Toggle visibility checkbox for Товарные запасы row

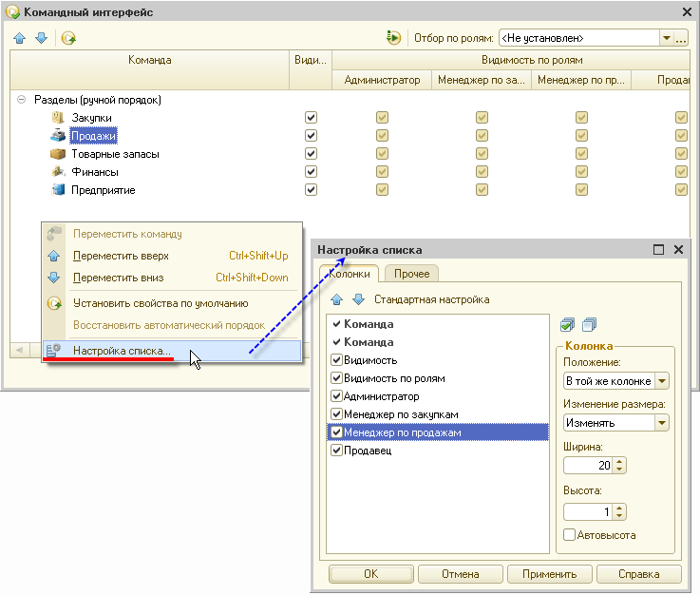[x=311, y=154]
